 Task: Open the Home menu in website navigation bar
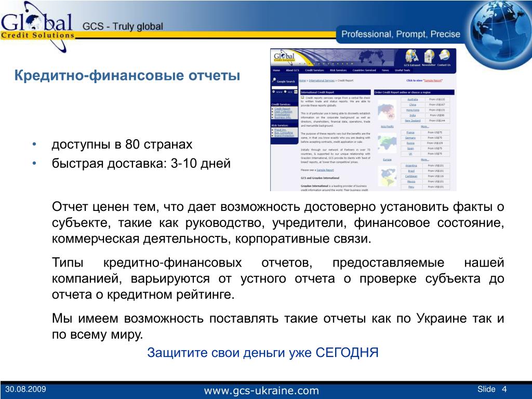276,70
